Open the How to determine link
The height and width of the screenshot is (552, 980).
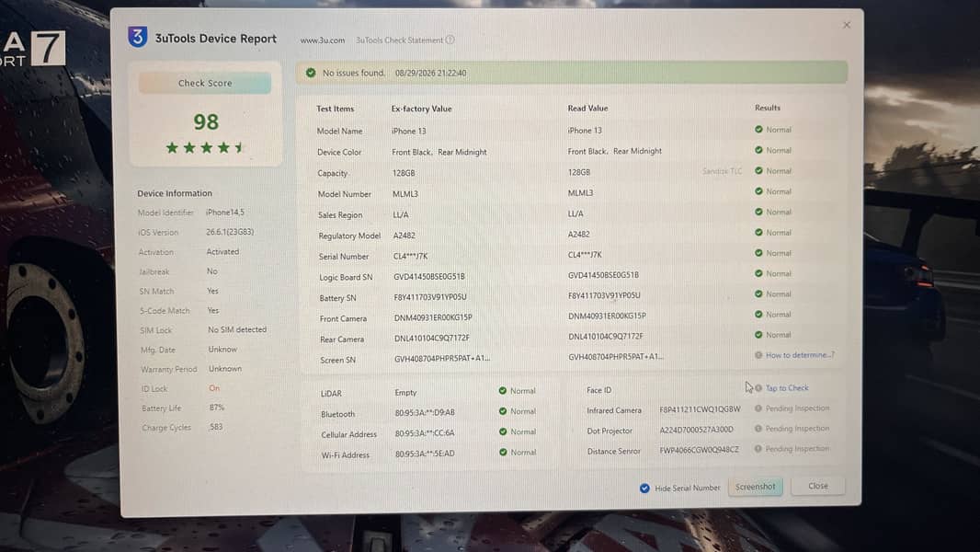(800, 355)
